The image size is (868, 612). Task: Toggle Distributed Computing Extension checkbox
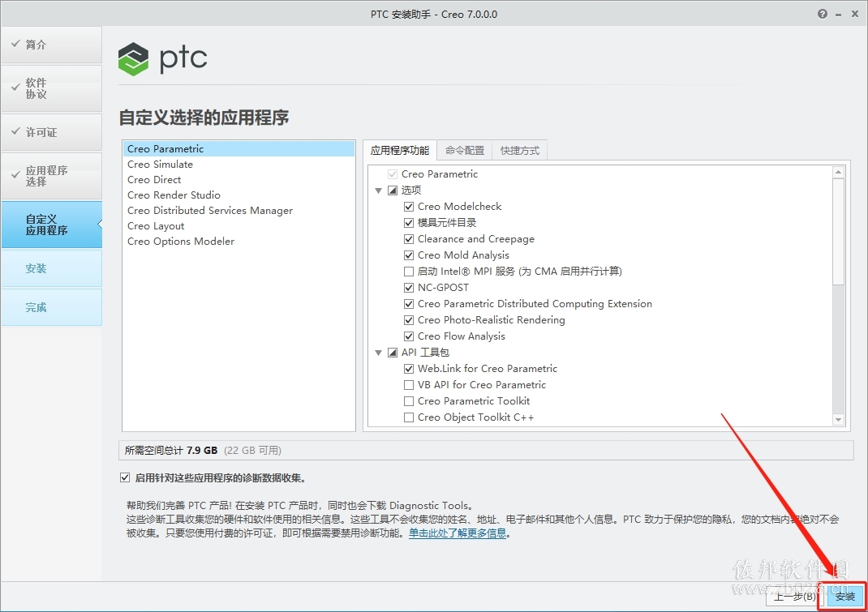pos(409,304)
